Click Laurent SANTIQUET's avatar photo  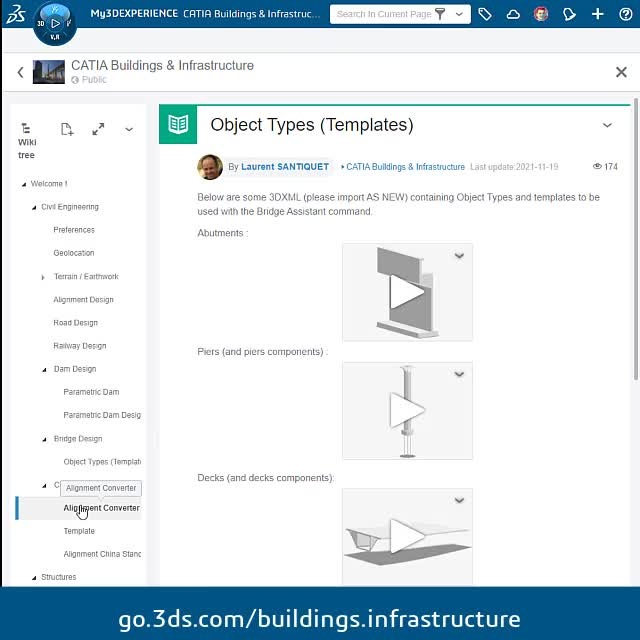click(210, 167)
